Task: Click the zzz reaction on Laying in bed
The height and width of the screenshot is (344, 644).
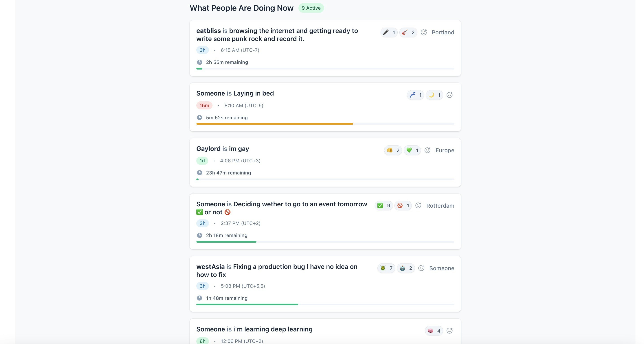Action: 415,95
